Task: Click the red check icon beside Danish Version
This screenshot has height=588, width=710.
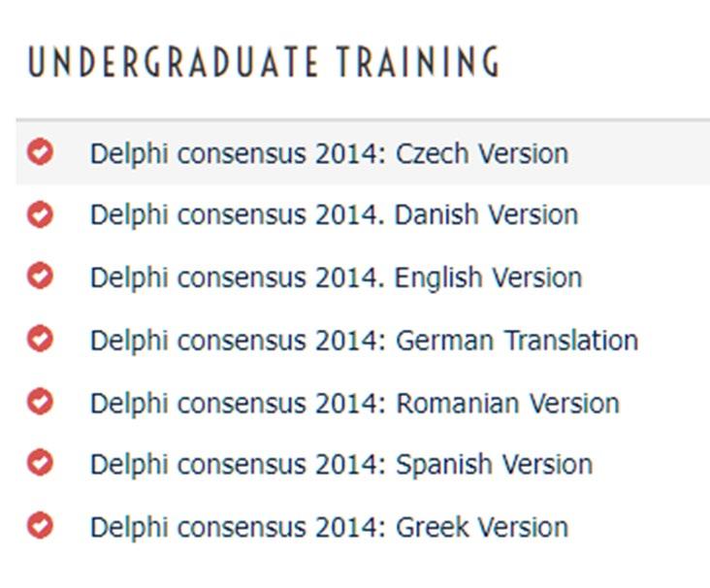Action: pos(41,213)
